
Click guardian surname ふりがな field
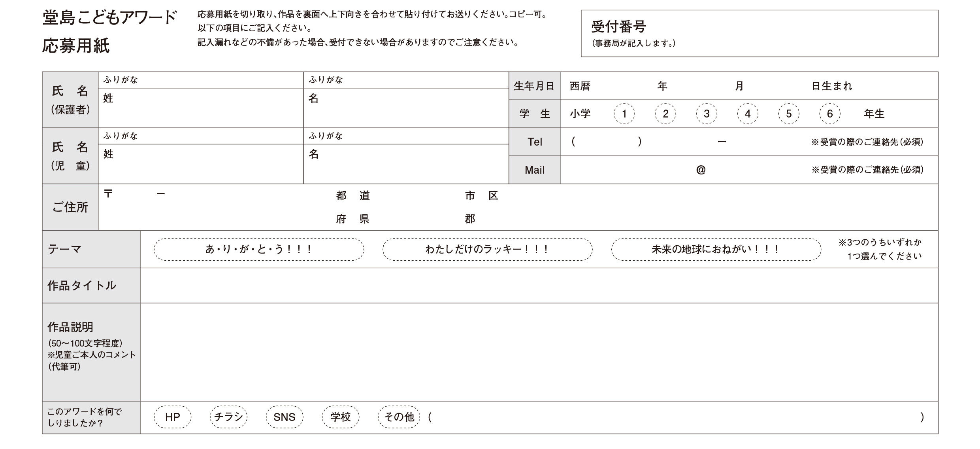(201, 80)
